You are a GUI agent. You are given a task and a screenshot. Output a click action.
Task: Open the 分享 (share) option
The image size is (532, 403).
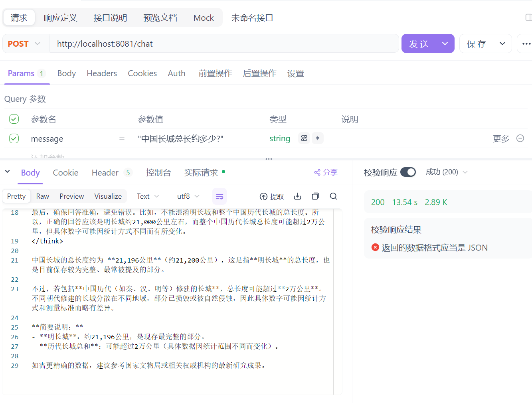[326, 172]
